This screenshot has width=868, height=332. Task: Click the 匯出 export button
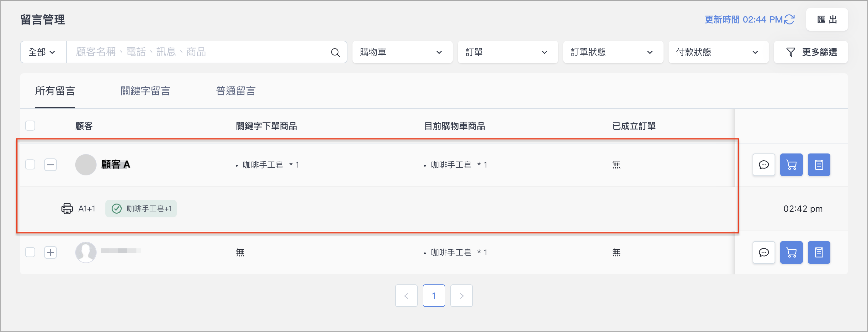click(x=827, y=19)
